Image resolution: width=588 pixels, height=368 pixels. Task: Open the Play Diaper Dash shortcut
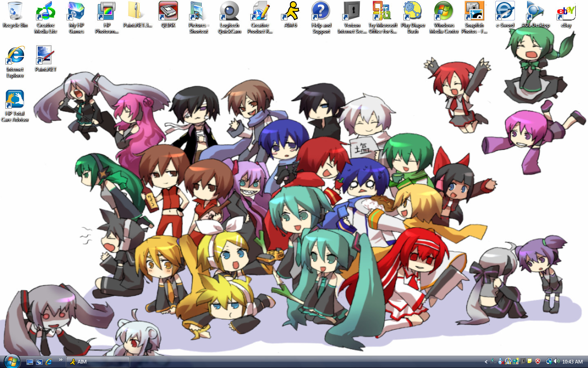(x=413, y=18)
